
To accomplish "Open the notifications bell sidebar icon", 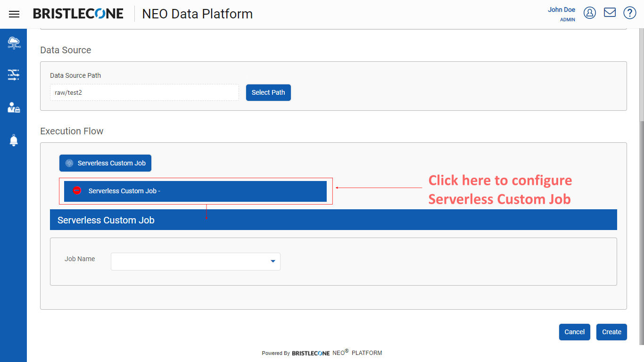I will click(x=14, y=140).
